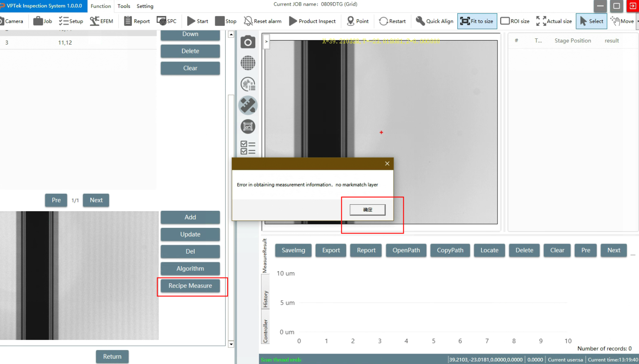Confirm the error dialog with 确定 button
The image size is (639, 364).
click(368, 210)
